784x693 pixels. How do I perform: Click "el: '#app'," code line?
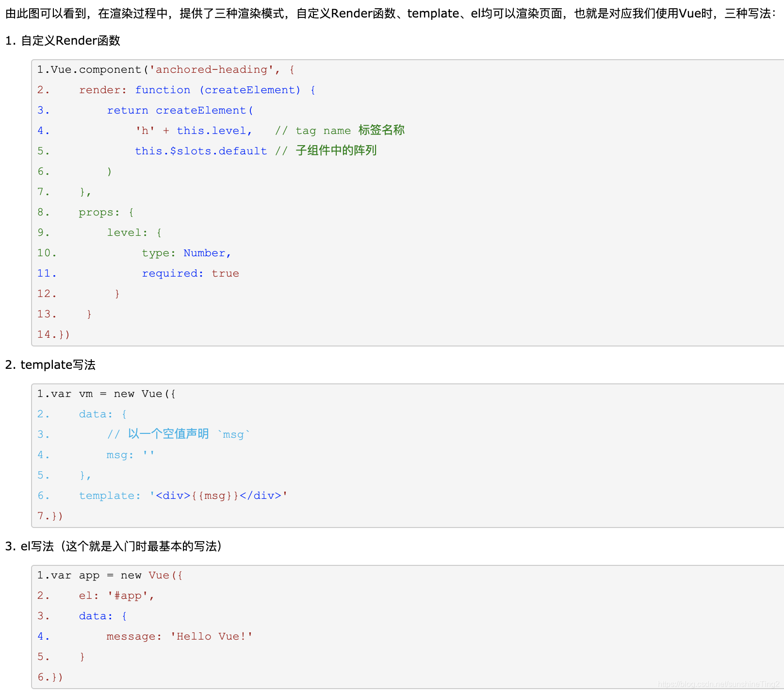[x=116, y=595]
